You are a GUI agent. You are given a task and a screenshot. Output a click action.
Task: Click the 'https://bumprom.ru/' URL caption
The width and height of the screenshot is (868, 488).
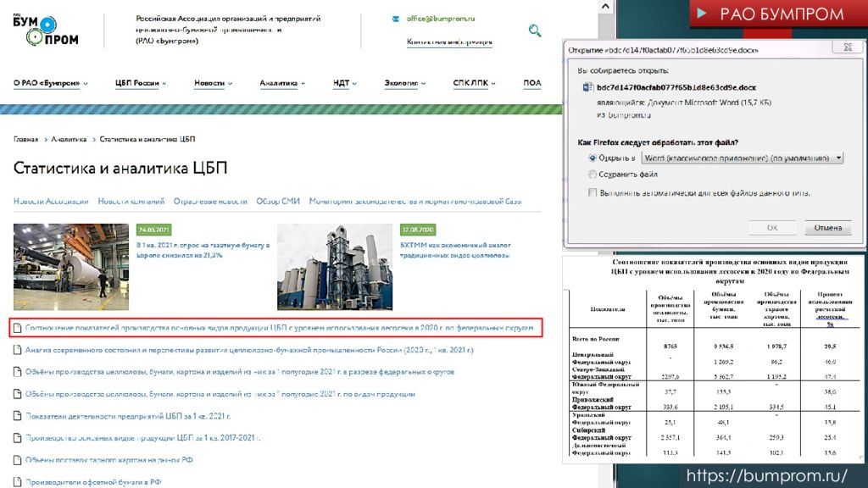click(x=766, y=475)
